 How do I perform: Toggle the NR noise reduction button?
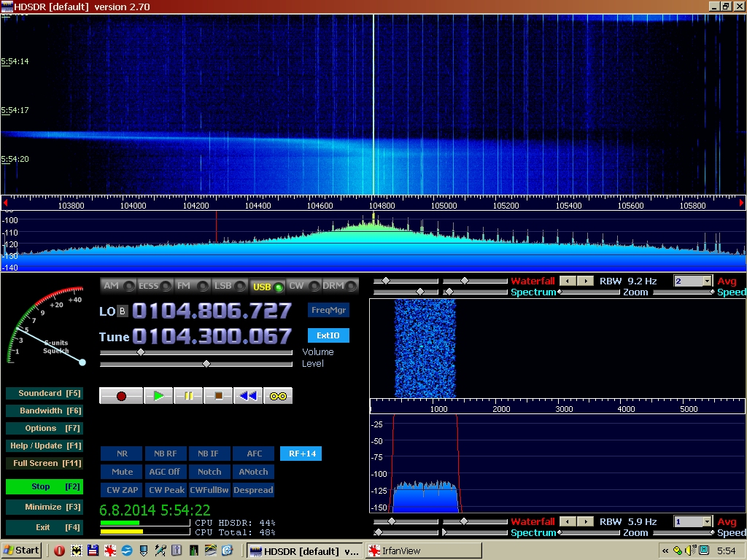(122, 454)
